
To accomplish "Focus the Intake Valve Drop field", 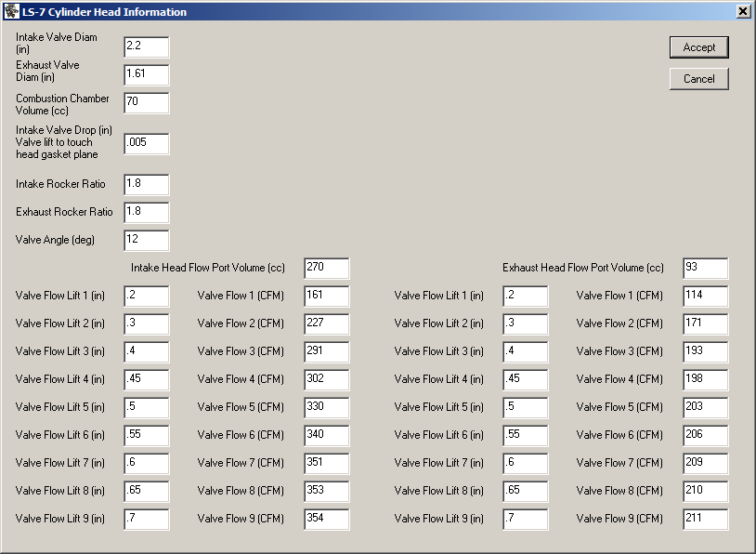I will click(147, 144).
